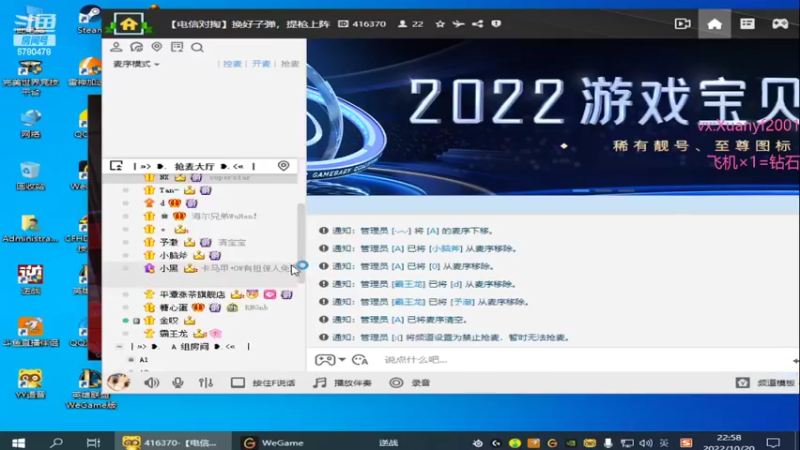Mute the speaker volume icon
Image resolution: width=800 pixels, height=450 pixels.
(151, 383)
